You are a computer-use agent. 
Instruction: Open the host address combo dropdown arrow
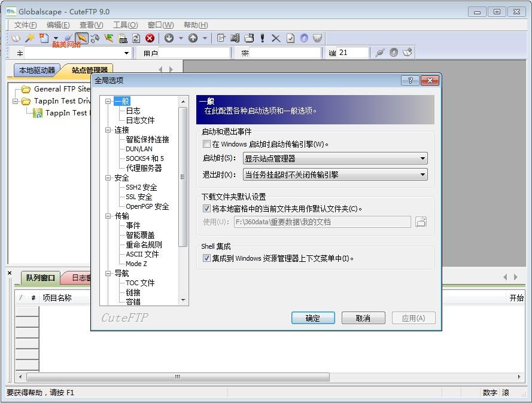(x=126, y=53)
